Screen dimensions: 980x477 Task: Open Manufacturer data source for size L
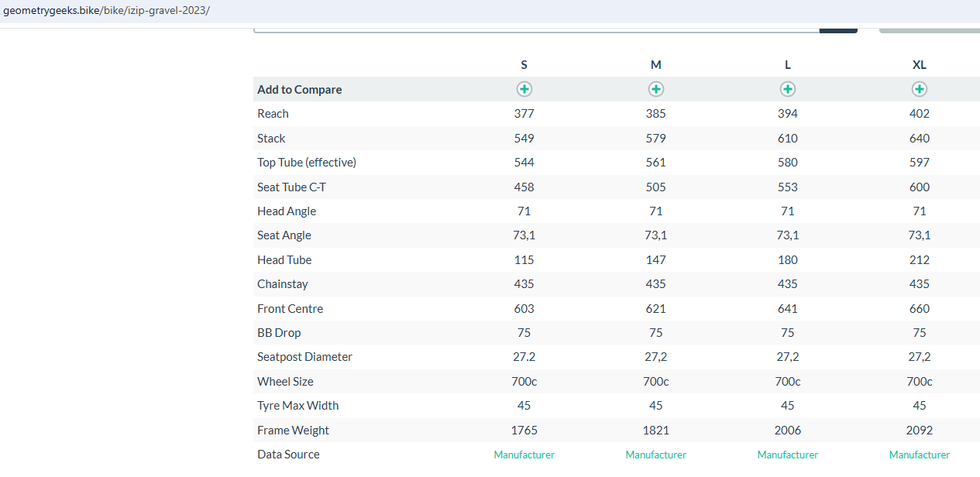coord(788,455)
